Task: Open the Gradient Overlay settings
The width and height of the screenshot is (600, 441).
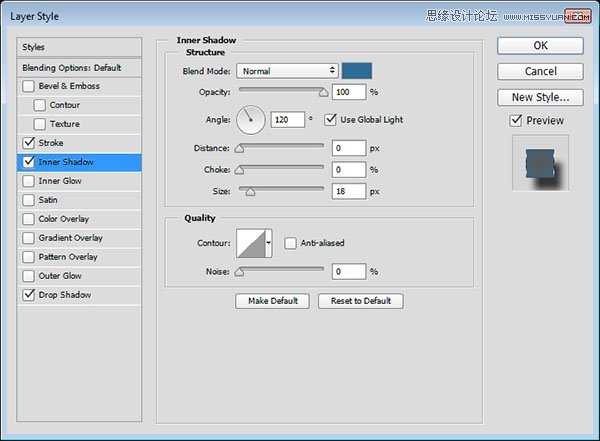Action: coord(70,238)
